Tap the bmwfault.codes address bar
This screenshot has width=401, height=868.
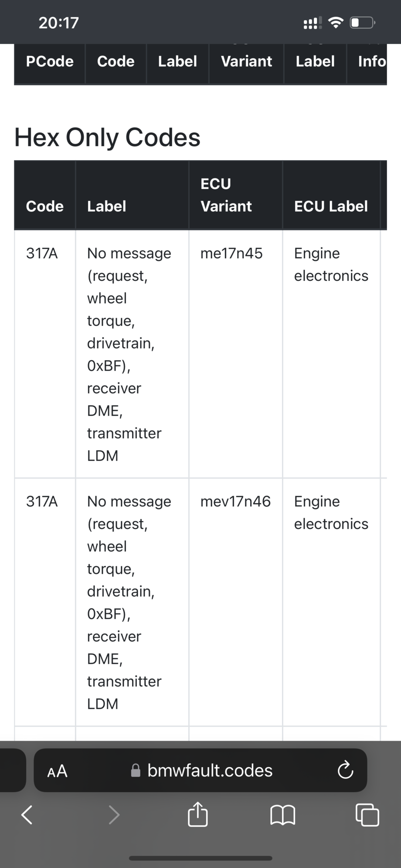point(210,770)
